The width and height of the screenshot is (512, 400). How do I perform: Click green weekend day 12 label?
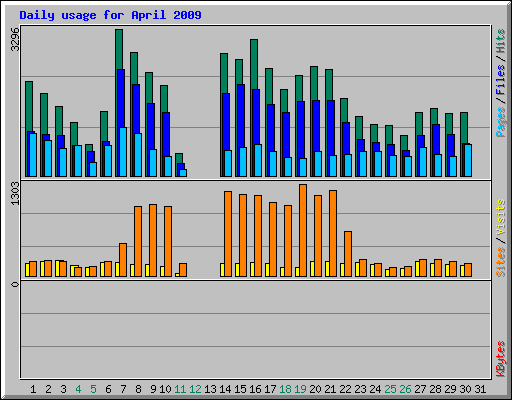[195, 389]
